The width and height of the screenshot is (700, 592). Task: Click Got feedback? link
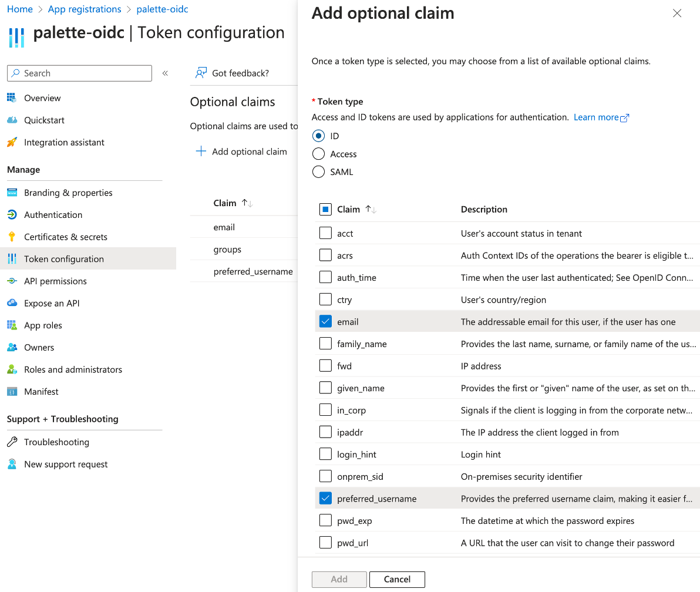(240, 73)
